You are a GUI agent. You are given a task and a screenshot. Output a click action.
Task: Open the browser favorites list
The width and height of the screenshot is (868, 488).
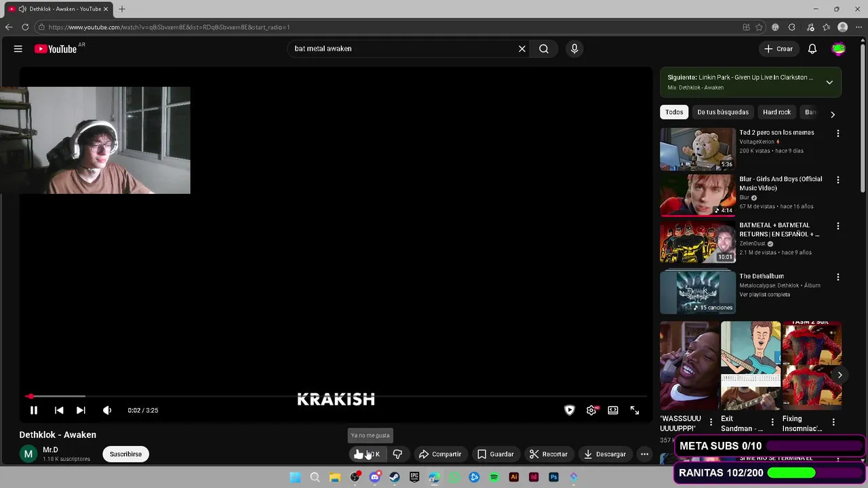(x=826, y=27)
